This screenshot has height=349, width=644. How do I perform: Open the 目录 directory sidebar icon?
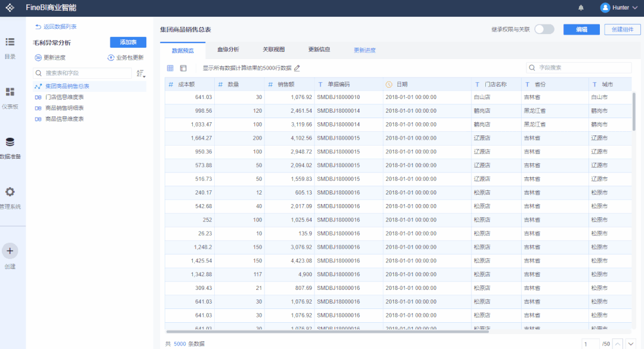[10, 42]
